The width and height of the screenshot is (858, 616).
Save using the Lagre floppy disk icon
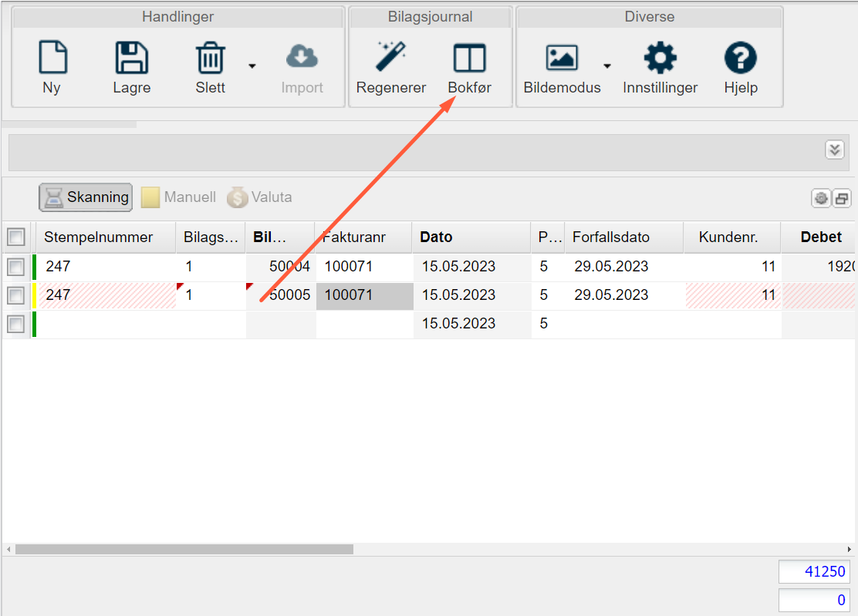click(131, 59)
